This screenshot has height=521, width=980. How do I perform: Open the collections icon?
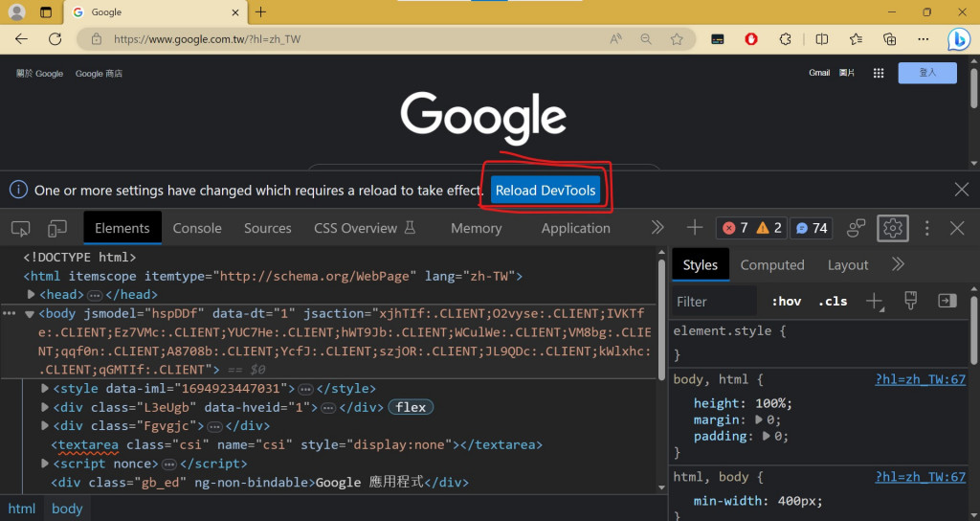click(889, 38)
